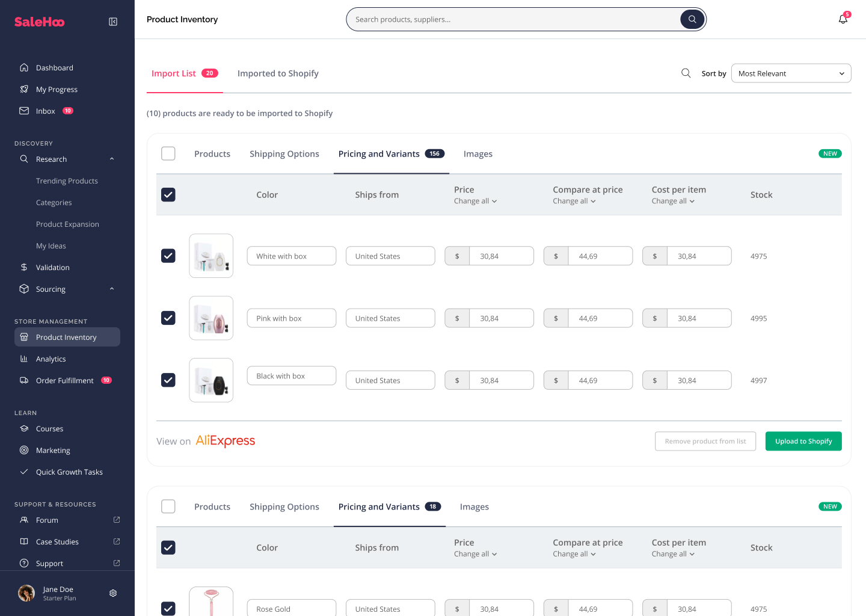Uncheck select-all variants in first product header
Viewport: 866px width, 616px height.
(168, 194)
